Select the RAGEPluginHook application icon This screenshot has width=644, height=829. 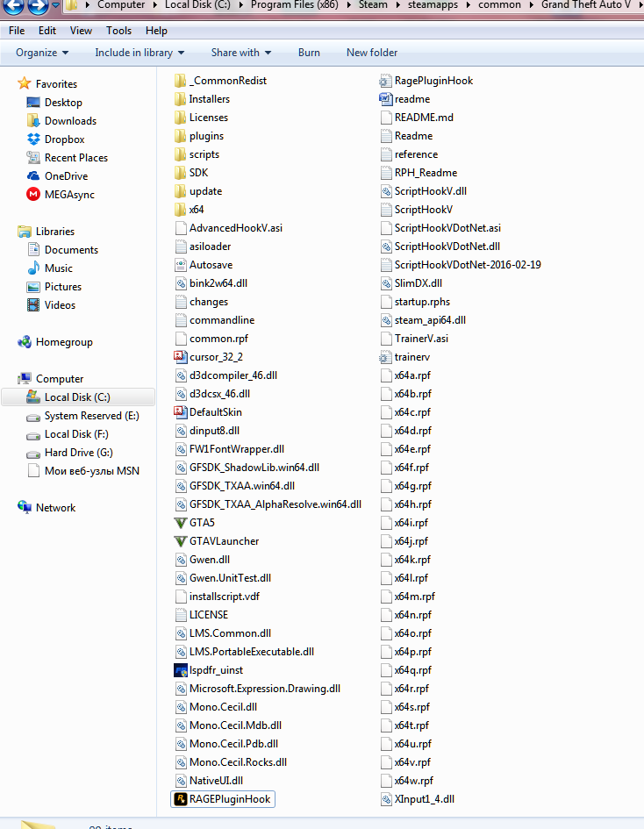point(180,799)
